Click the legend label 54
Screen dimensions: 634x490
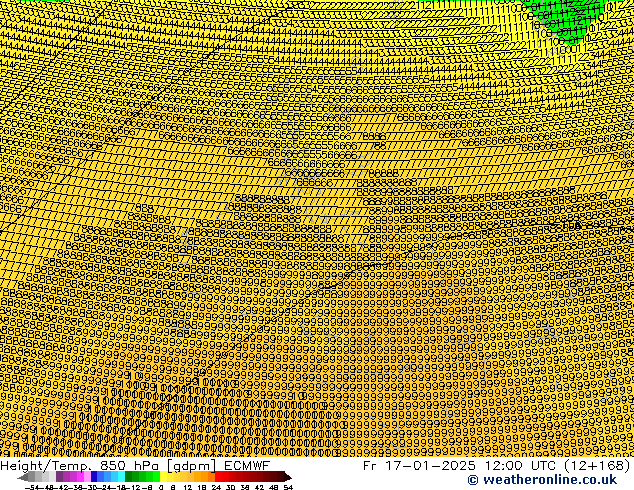[288, 487]
